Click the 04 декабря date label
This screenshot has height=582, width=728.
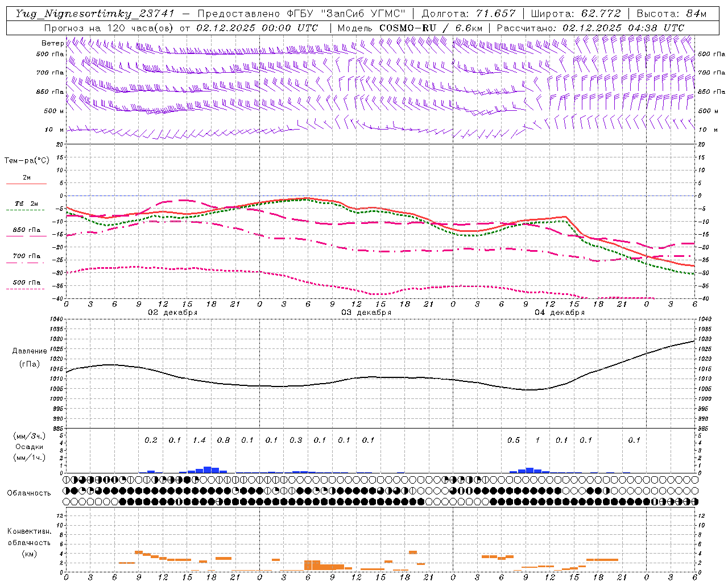[560, 313]
